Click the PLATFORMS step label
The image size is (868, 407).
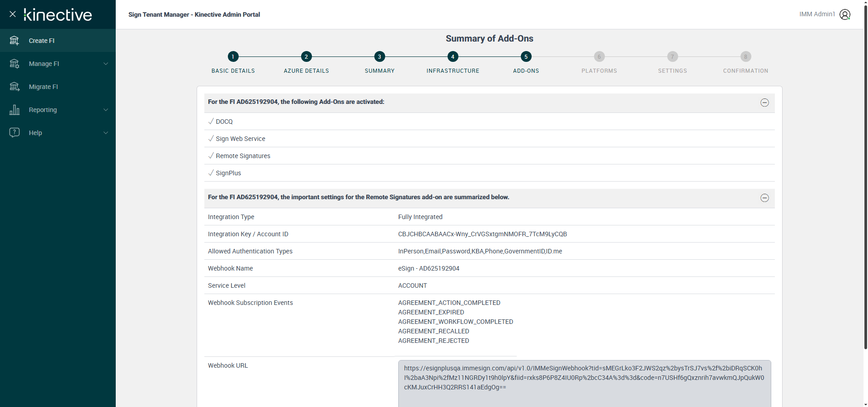[599, 71]
